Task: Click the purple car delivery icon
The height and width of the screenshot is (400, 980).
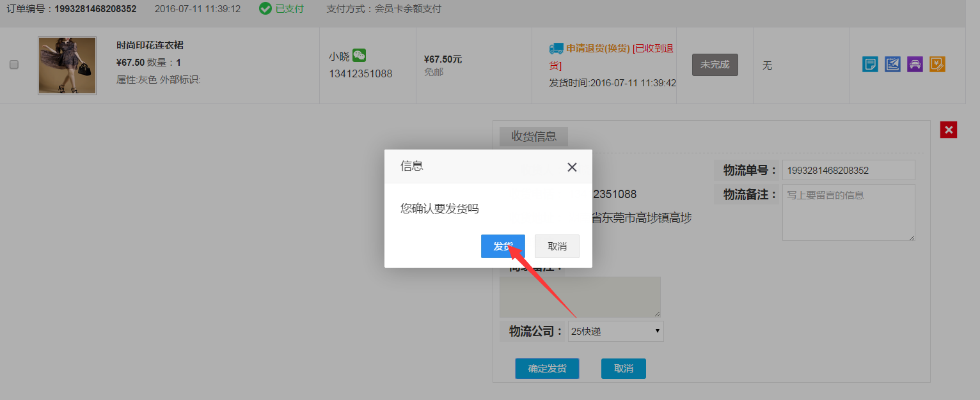Action: pyautogui.click(x=915, y=65)
